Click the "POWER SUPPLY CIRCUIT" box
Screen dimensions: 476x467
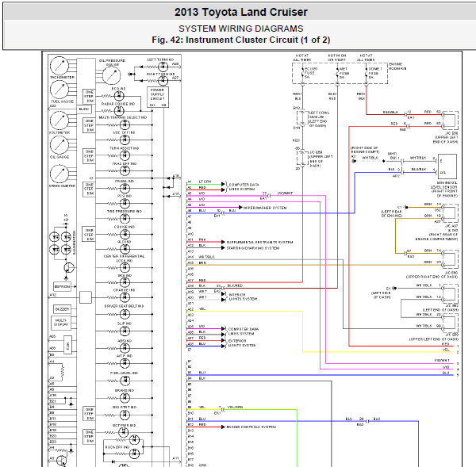[x=158, y=97]
